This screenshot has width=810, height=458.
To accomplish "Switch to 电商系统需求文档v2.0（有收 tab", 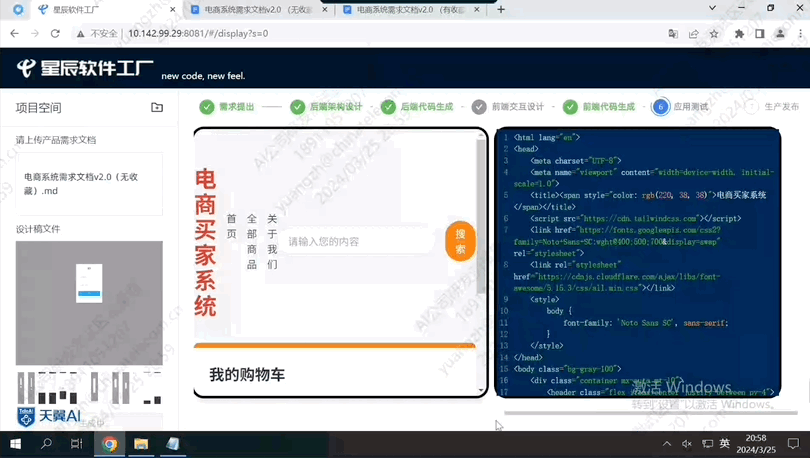I will 410,10.
